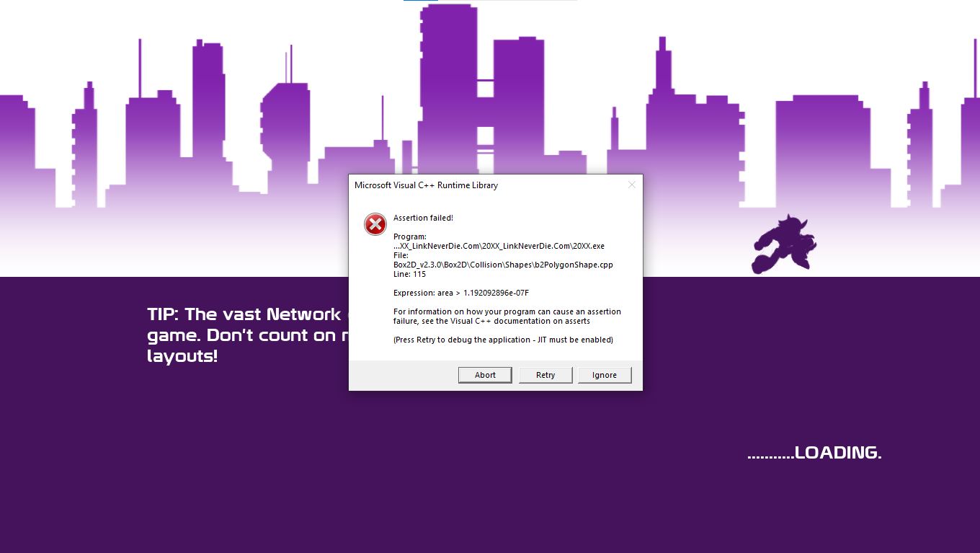
Task: Close the Visual C++ Runtime Library dialog
Action: click(632, 185)
